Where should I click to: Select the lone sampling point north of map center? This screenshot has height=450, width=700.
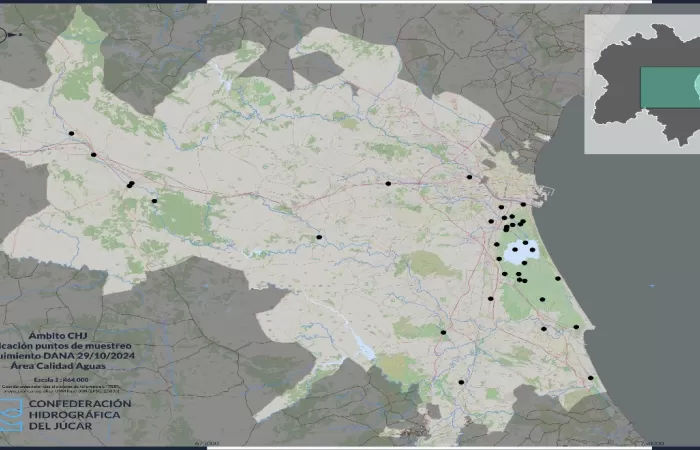388,183
